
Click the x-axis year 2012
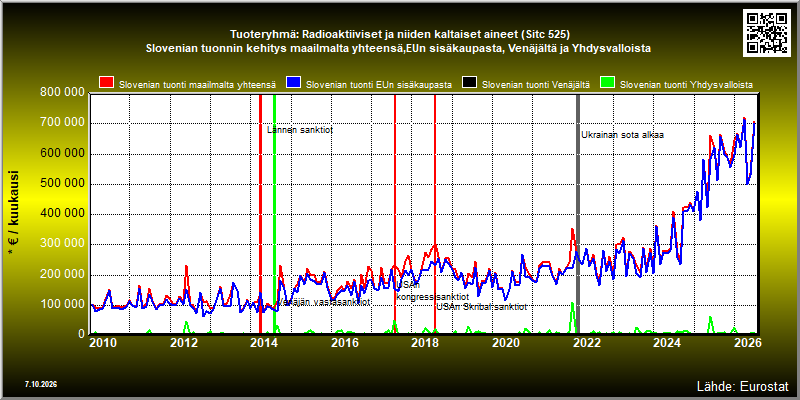coord(183,343)
